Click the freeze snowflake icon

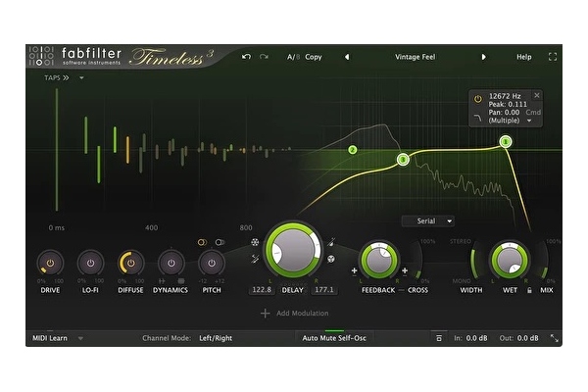(255, 242)
